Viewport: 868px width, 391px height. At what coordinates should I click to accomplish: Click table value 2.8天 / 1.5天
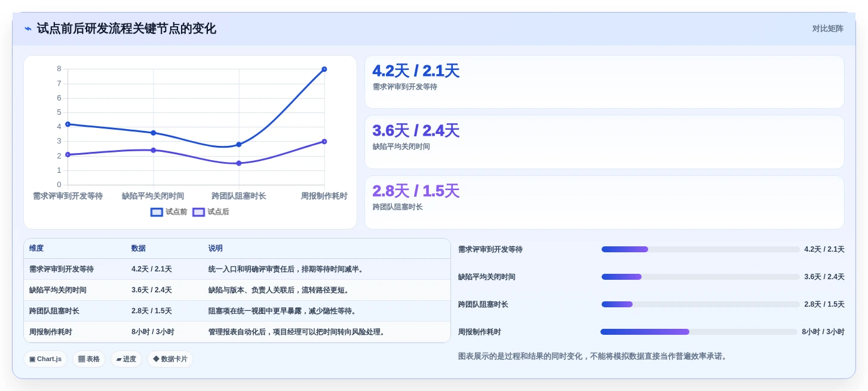coord(152,311)
